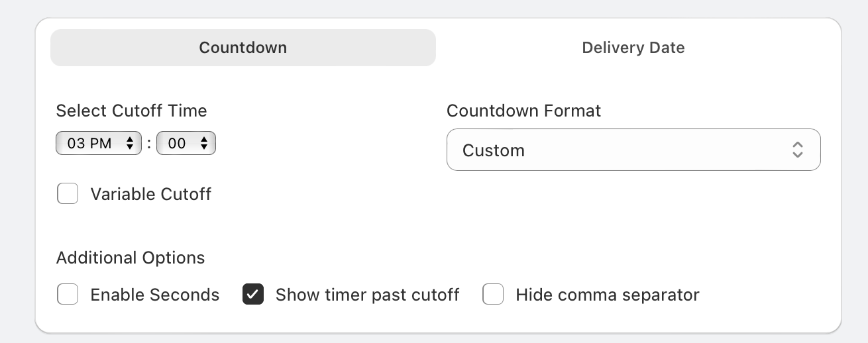Click the arrows icon on minutes selector
The image size is (868, 343).
click(204, 143)
